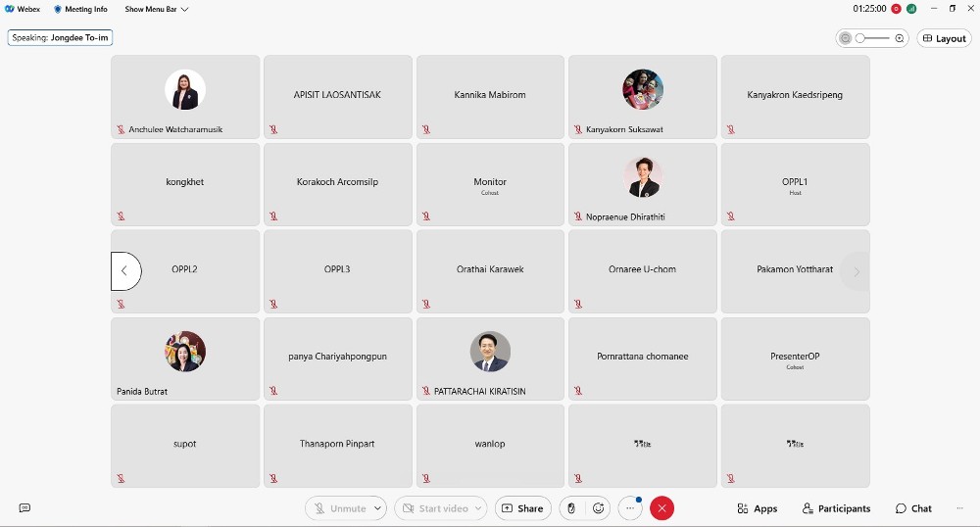Viewport: 980px width, 527px height.
Task: Click the raise hand icon
Action: 572,508
